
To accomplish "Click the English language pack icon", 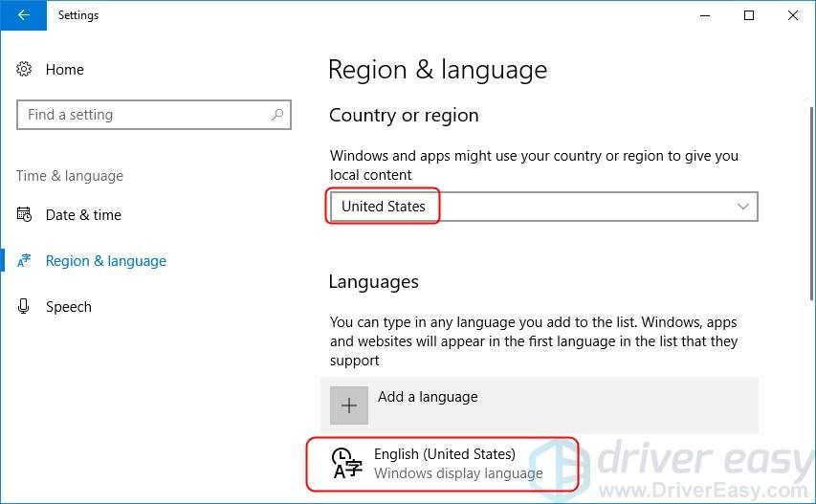I will (x=346, y=463).
